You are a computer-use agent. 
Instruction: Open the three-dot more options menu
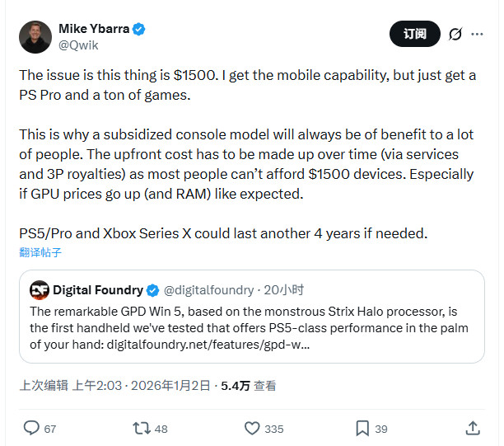(x=478, y=35)
